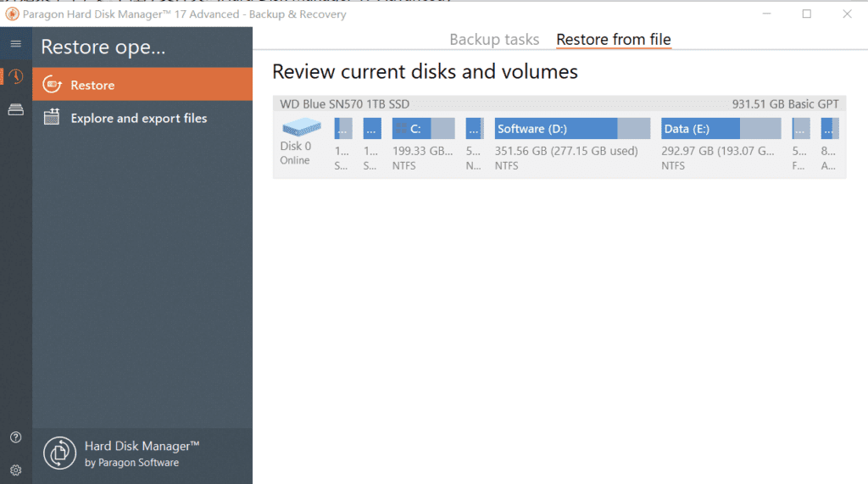Screen dimensions: 868x484
Task: Close the Paragon Hard Disk Manager window
Action: 847,14
